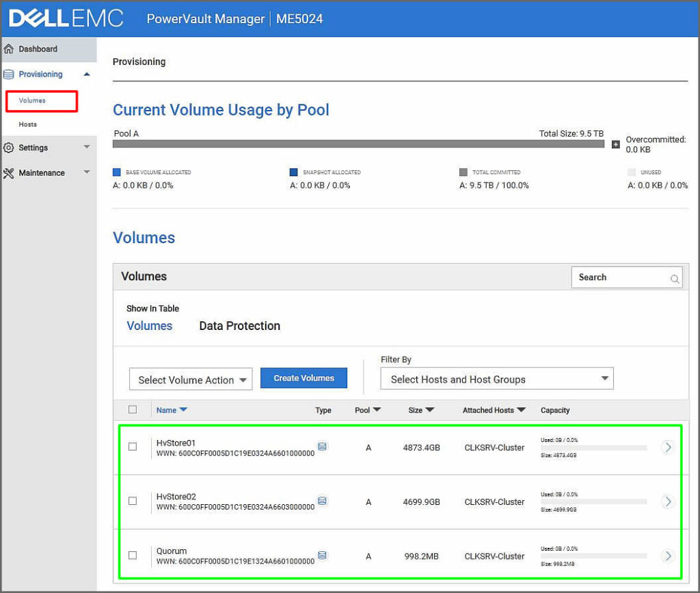Click the Maintenance tools icon
The width and height of the screenshot is (700, 593).
coord(8,173)
